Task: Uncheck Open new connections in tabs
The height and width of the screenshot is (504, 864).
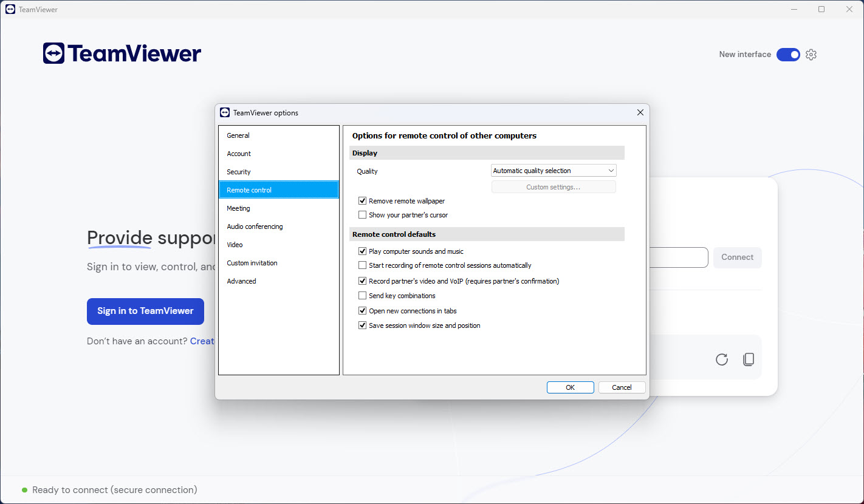Action: pos(363,311)
